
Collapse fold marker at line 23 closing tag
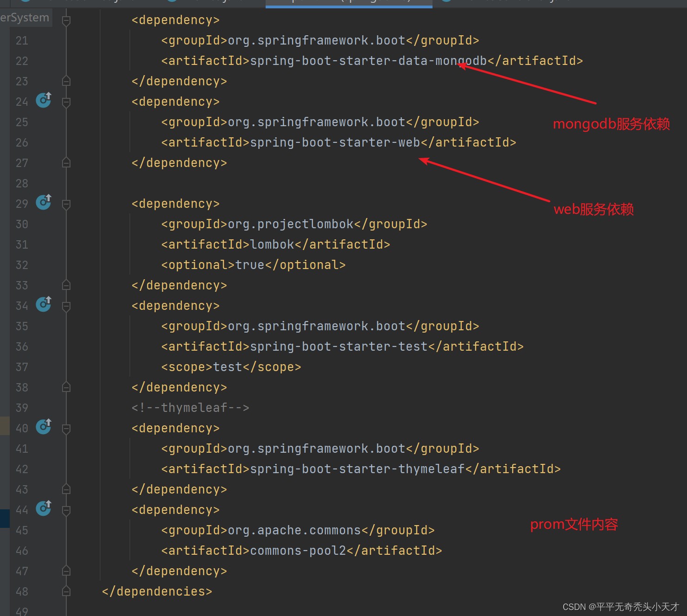coord(66,81)
